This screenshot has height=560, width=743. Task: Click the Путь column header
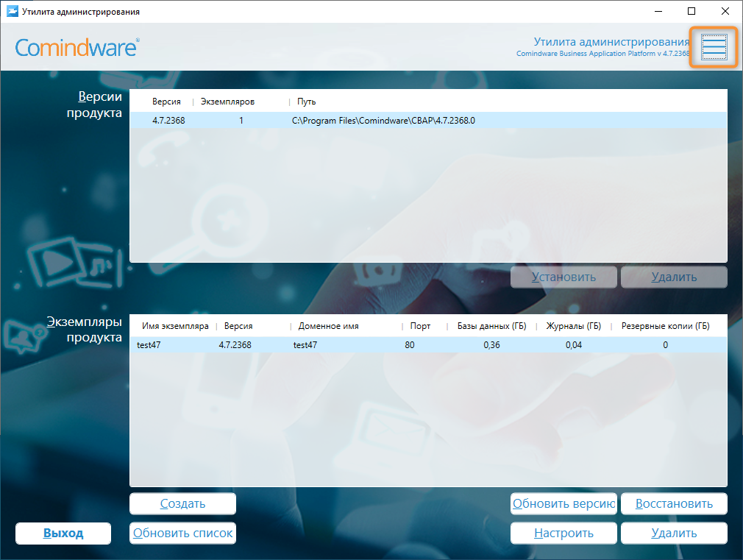coord(306,102)
